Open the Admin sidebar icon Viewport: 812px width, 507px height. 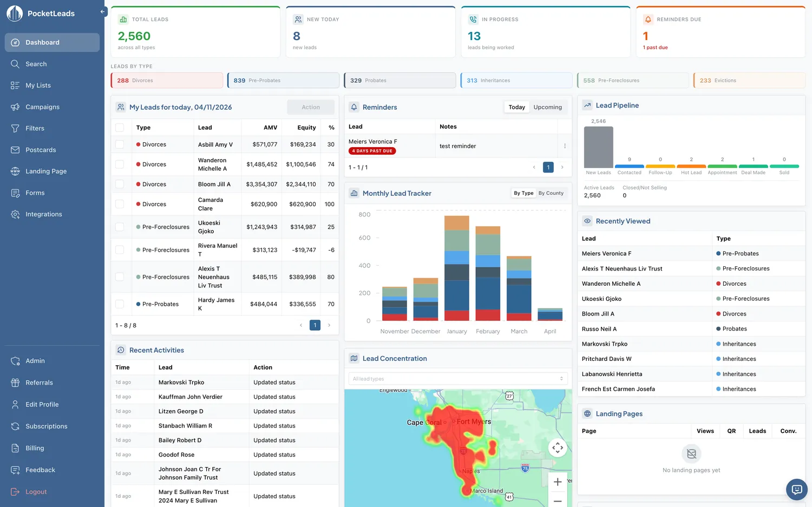[15, 361]
